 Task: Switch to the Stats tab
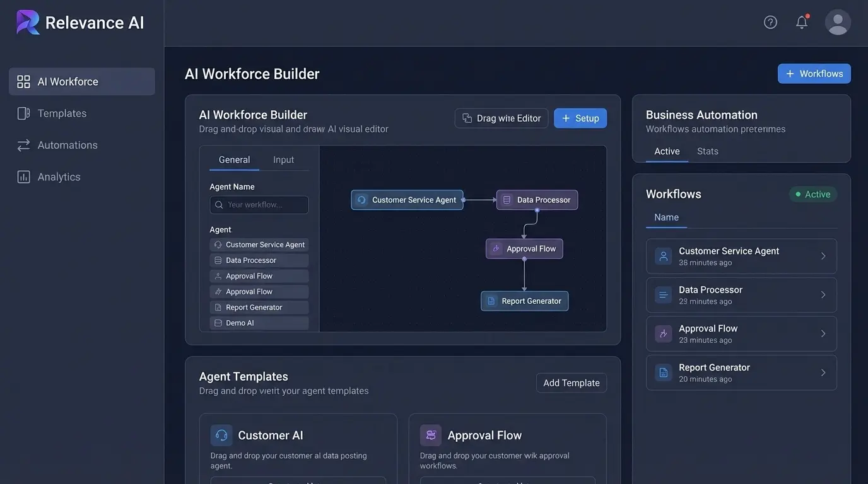click(x=707, y=151)
